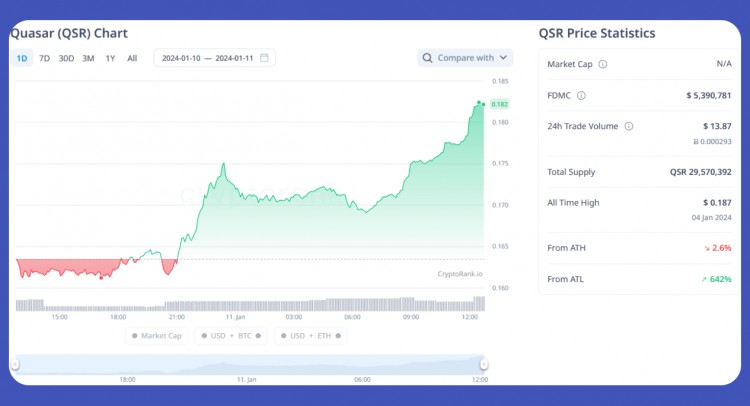Open the calendar icon in date range
The image size is (750, 406).
pyautogui.click(x=264, y=58)
